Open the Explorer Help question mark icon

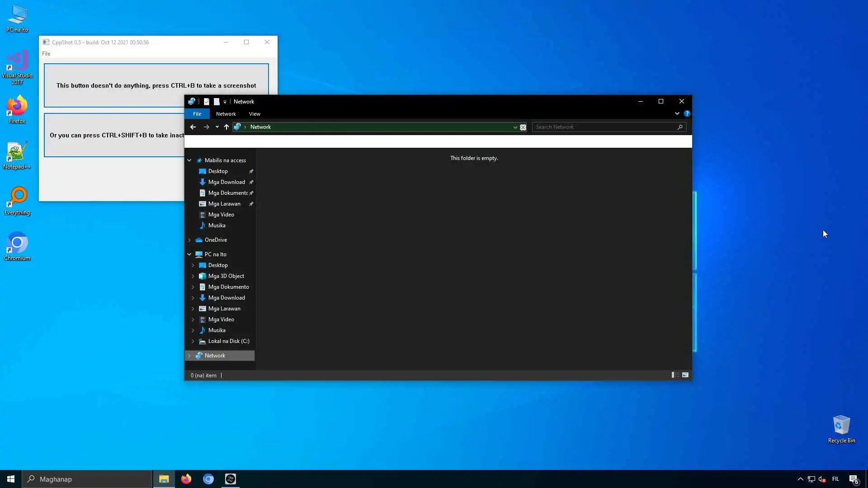[687, 113]
